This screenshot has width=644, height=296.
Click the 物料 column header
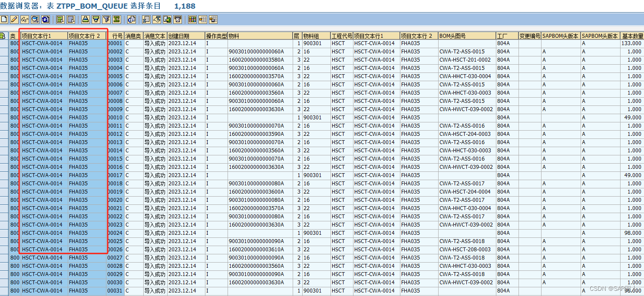click(260, 36)
